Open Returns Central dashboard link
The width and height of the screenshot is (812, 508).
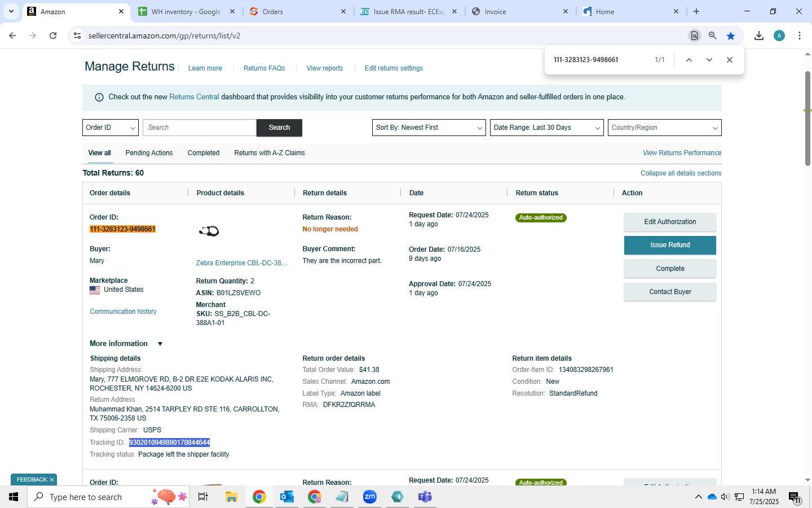click(194, 97)
